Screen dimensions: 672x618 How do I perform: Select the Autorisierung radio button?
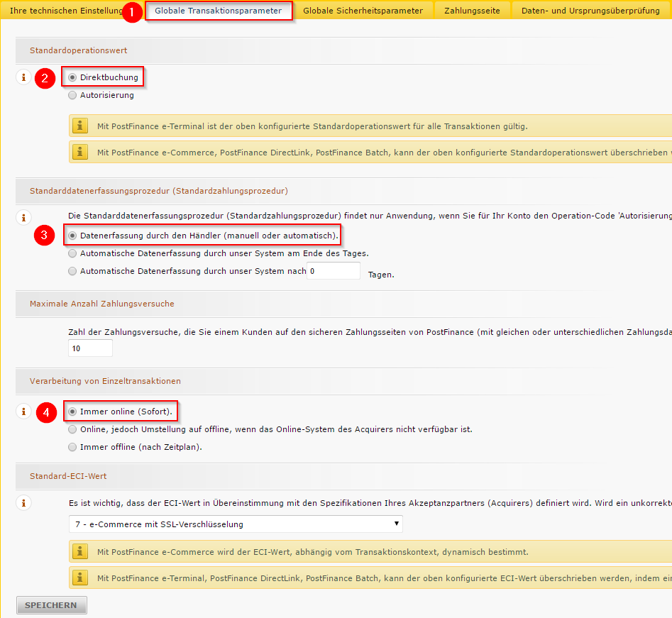point(72,95)
